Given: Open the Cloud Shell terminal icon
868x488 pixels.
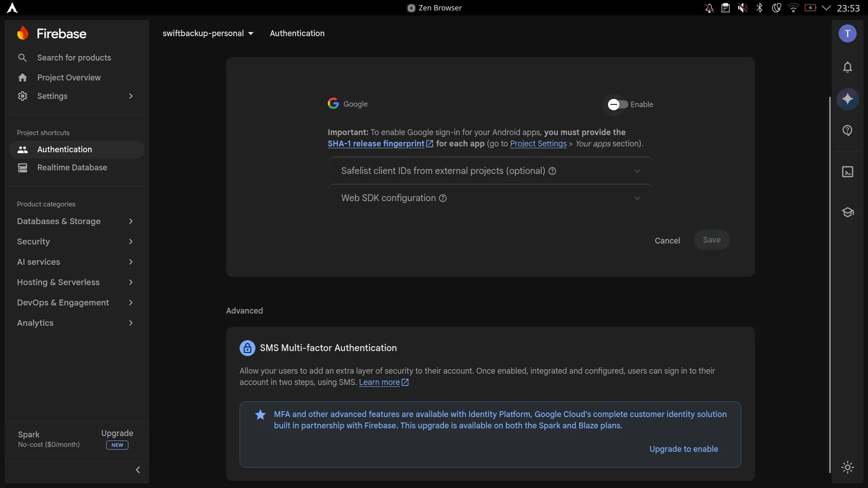Looking at the screenshot, I should [848, 172].
